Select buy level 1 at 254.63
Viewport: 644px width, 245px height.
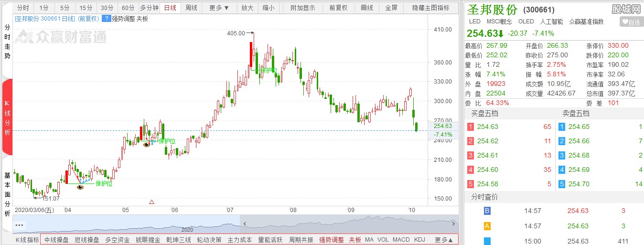(509, 127)
